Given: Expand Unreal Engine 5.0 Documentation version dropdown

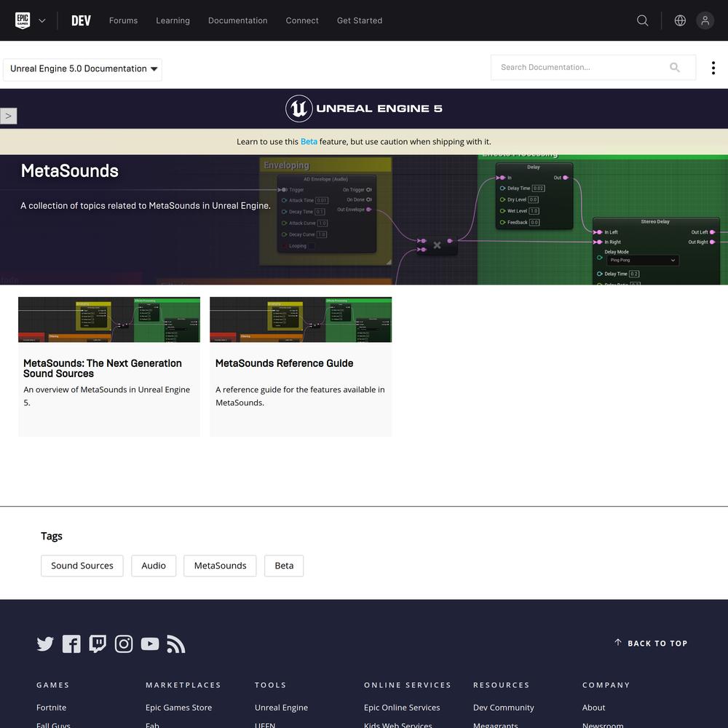Looking at the screenshot, I should click(83, 69).
